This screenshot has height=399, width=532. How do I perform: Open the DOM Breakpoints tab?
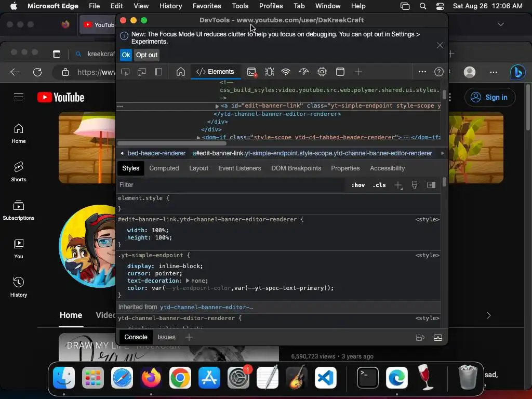pyautogui.click(x=296, y=168)
